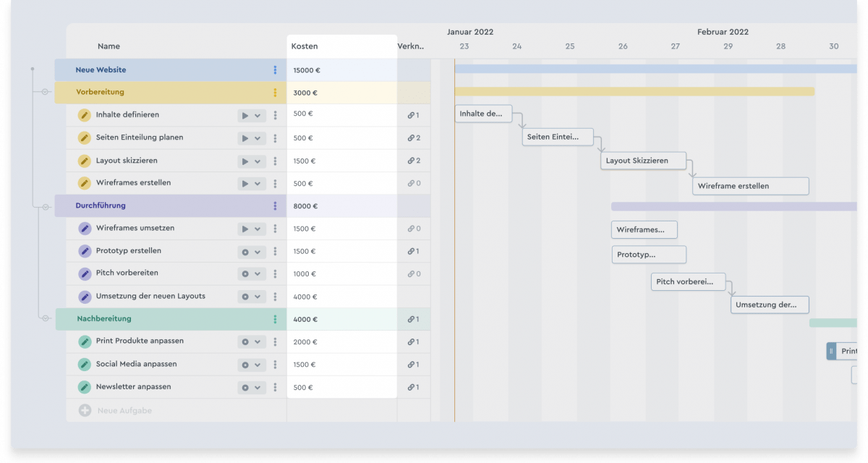Select the Wireframe erstellen Gantt bar
Image resolution: width=868 pixels, height=463 pixels.
coord(750,186)
